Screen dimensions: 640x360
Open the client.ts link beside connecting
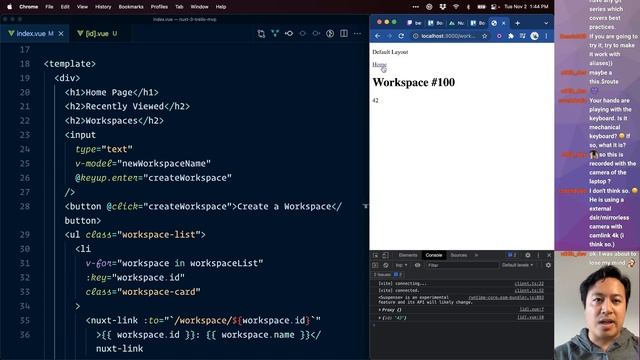coord(529,284)
